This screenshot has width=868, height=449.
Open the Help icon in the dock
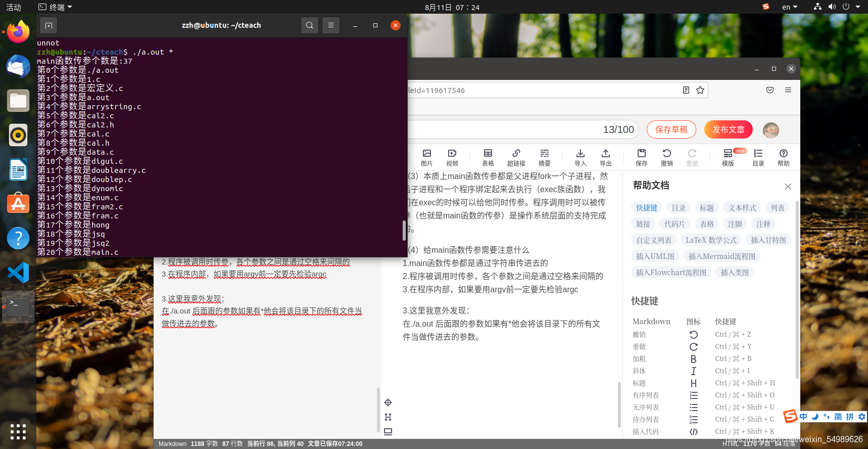tap(18, 238)
